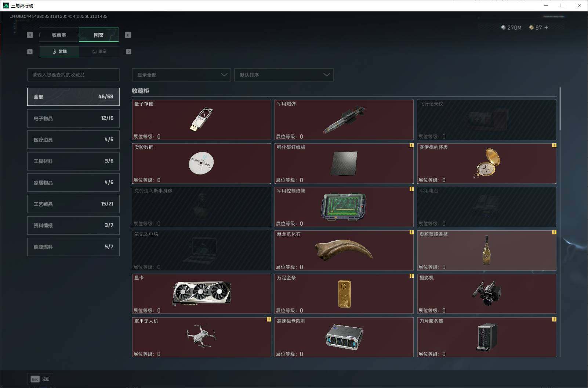
Task: Click the E key next-tab hint
Action: tap(128, 35)
